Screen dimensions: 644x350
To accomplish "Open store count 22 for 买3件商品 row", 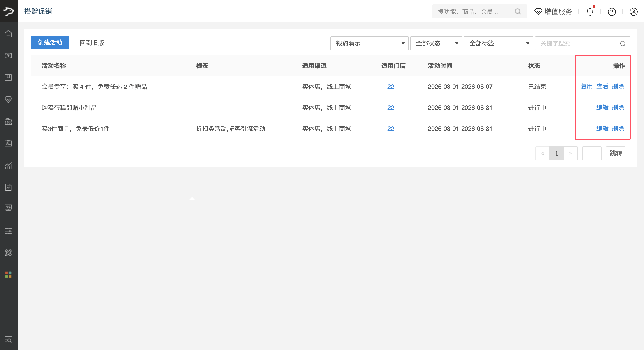I will 391,129.
